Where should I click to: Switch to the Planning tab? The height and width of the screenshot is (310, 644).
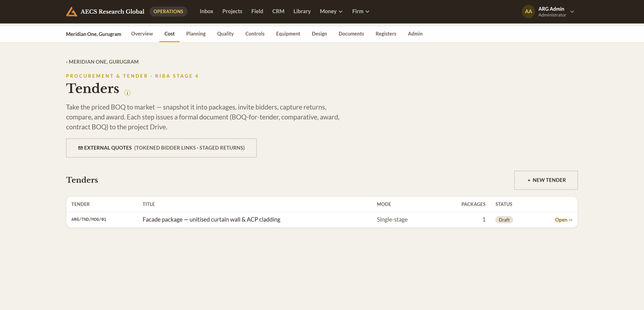click(196, 34)
